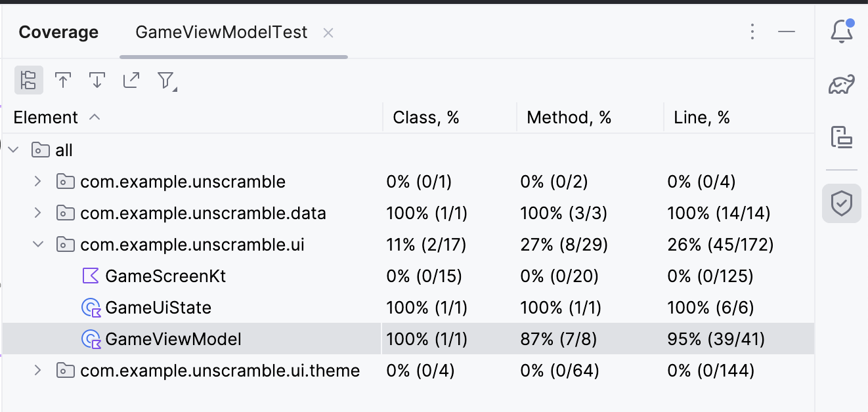Select the GameScreenKt tree row
Image resolution: width=868 pixels, height=412 pixels.
165,276
